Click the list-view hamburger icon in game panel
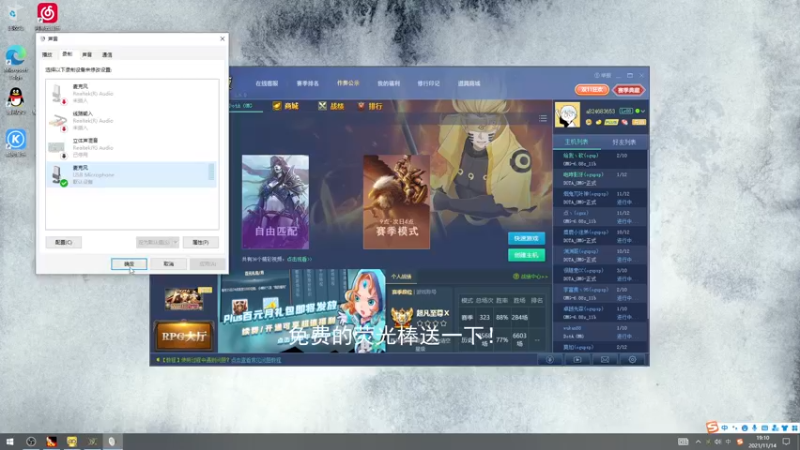 pos(543,118)
